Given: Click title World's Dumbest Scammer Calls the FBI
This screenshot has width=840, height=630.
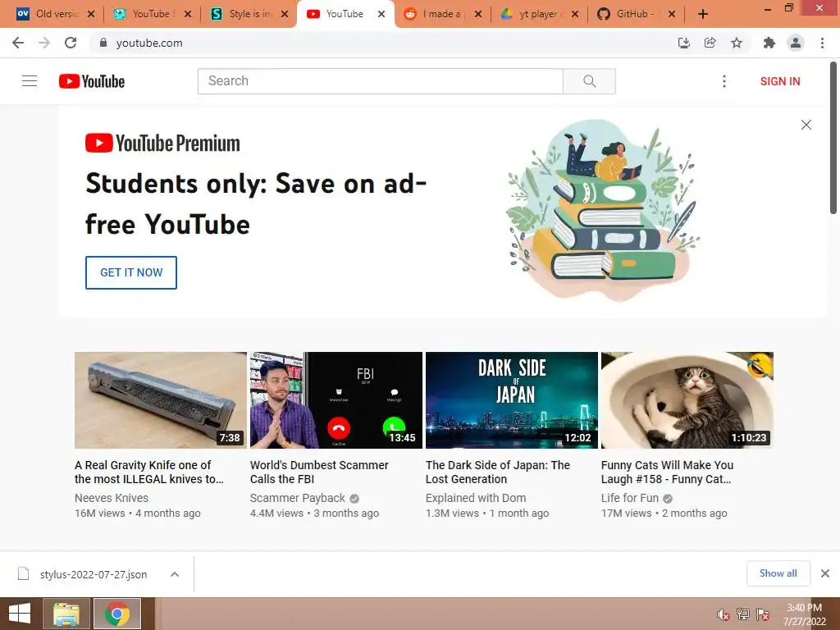Looking at the screenshot, I should (x=319, y=472).
